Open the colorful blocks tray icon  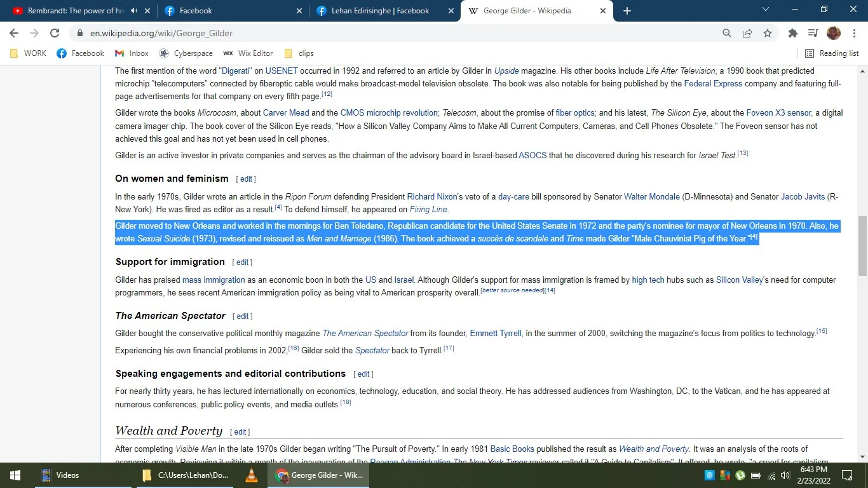[725, 475]
